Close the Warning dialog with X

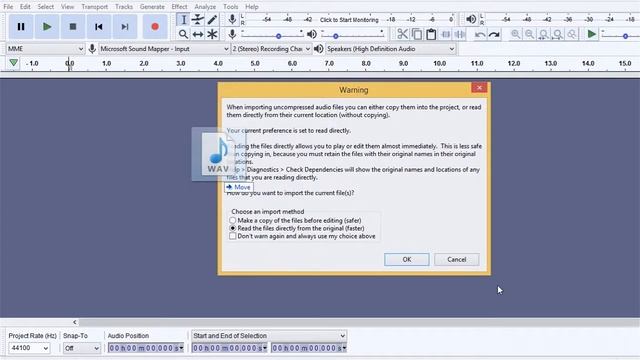479,88
